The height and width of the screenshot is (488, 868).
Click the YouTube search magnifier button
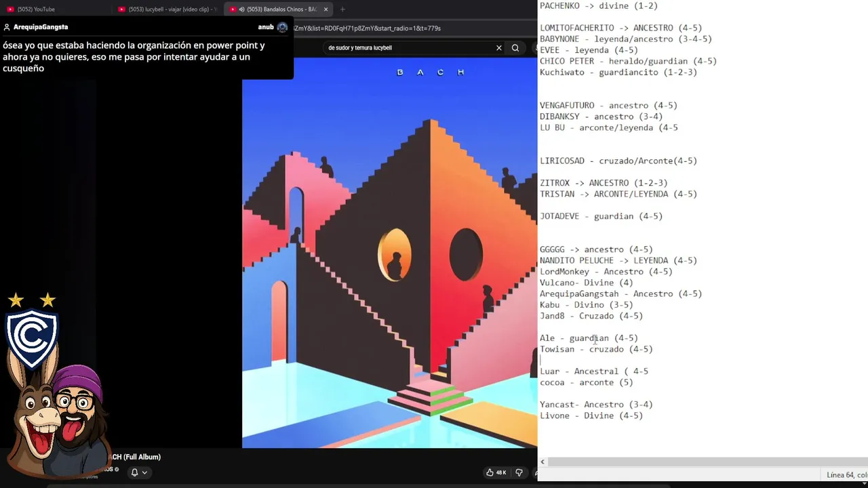[515, 48]
